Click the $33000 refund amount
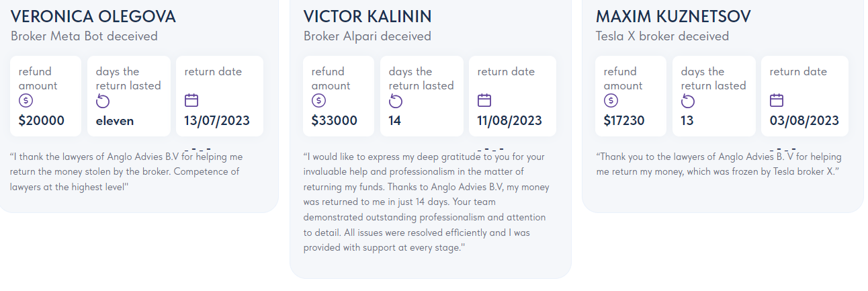The width and height of the screenshot is (868, 291). pos(335,121)
